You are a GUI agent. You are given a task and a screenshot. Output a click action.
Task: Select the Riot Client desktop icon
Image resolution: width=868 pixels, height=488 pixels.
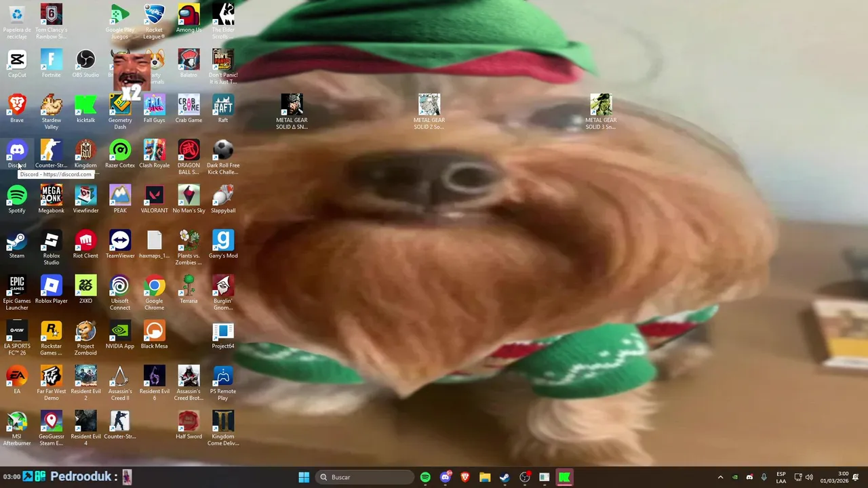click(85, 245)
